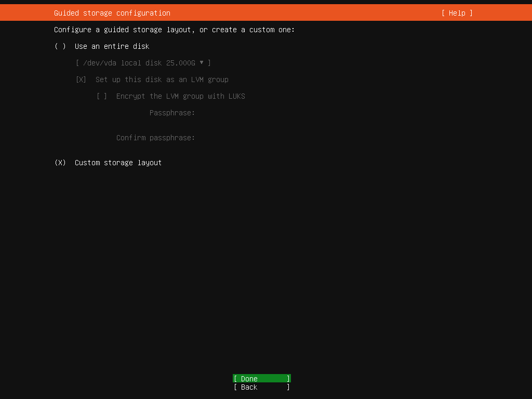532x399 pixels.
Task: Click the "Guided storage configuration" title bar
Action: point(111,13)
